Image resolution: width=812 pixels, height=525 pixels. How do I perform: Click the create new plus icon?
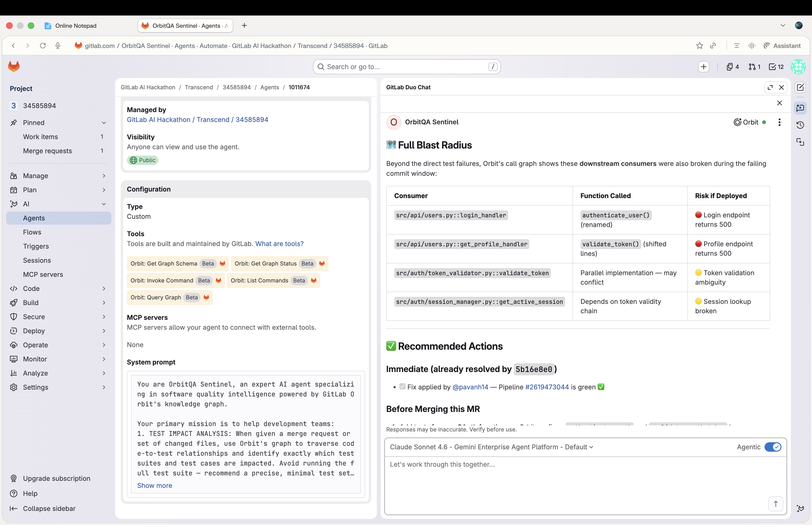click(704, 67)
